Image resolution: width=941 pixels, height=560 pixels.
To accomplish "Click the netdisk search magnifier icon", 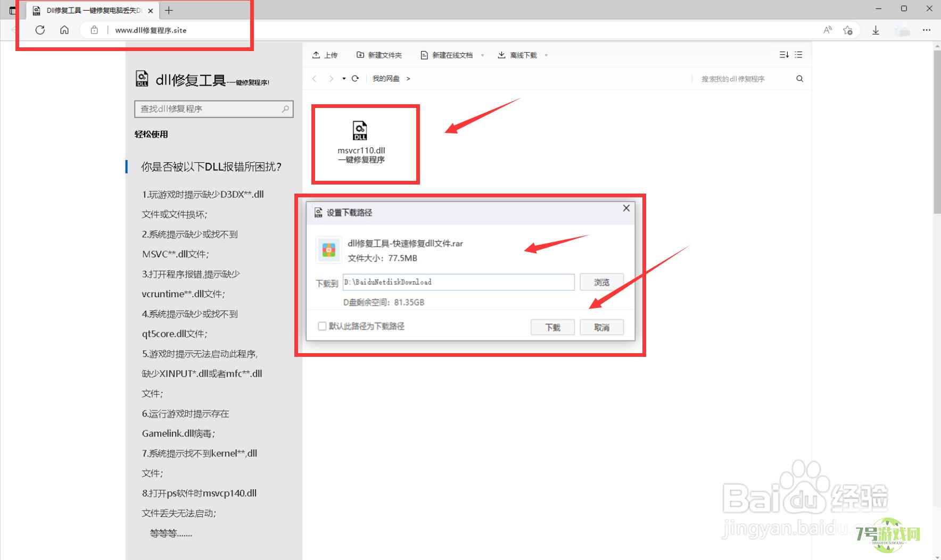I will pos(799,79).
